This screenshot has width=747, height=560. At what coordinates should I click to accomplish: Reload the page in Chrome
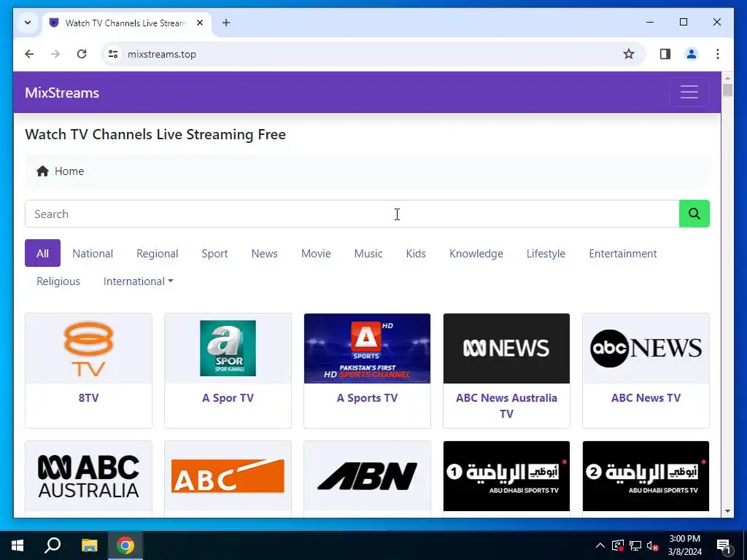click(x=82, y=54)
